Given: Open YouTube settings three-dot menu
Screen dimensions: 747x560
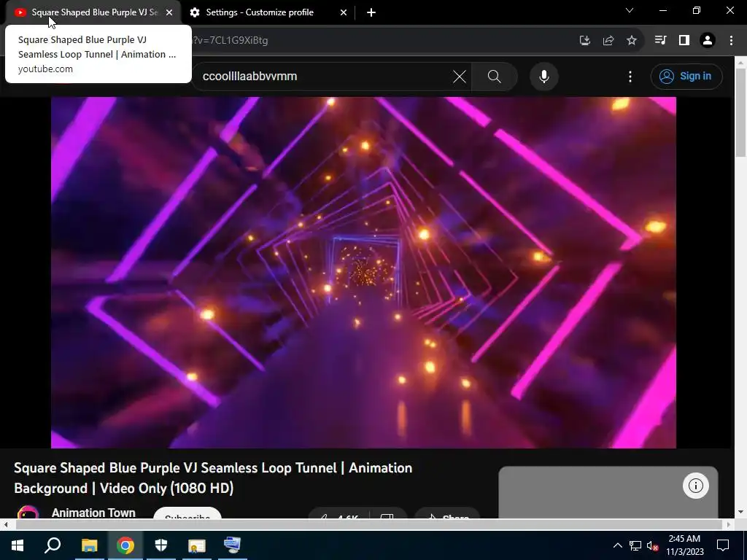Looking at the screenshot, I should 630,77.
